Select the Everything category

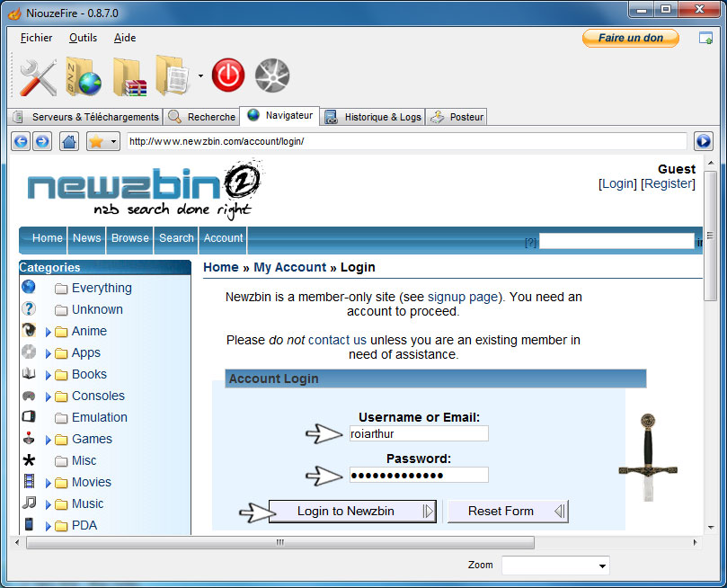point(102,288)
